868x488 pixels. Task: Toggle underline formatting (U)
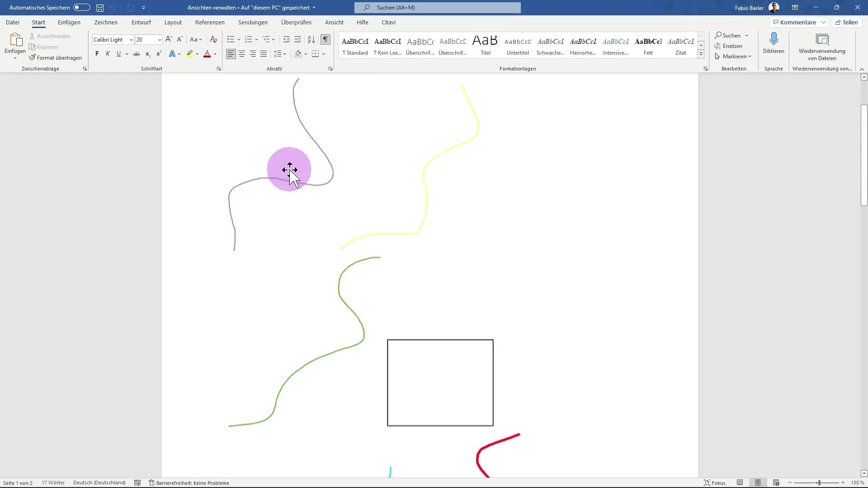point(118,54)
